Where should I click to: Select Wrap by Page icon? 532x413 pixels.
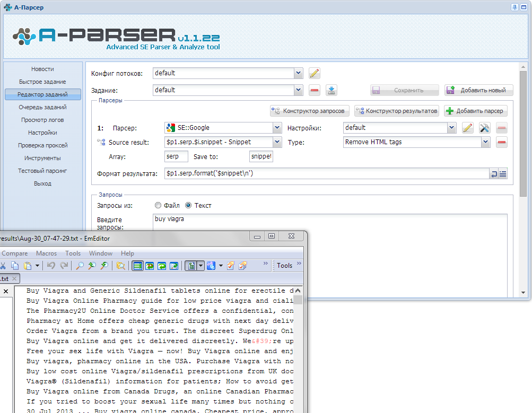click(174, 266)
